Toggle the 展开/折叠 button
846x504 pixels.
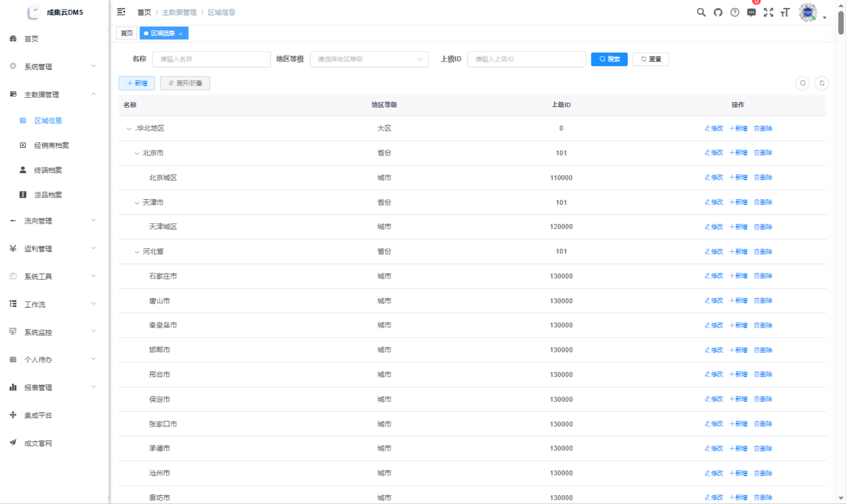coord(185,83)
